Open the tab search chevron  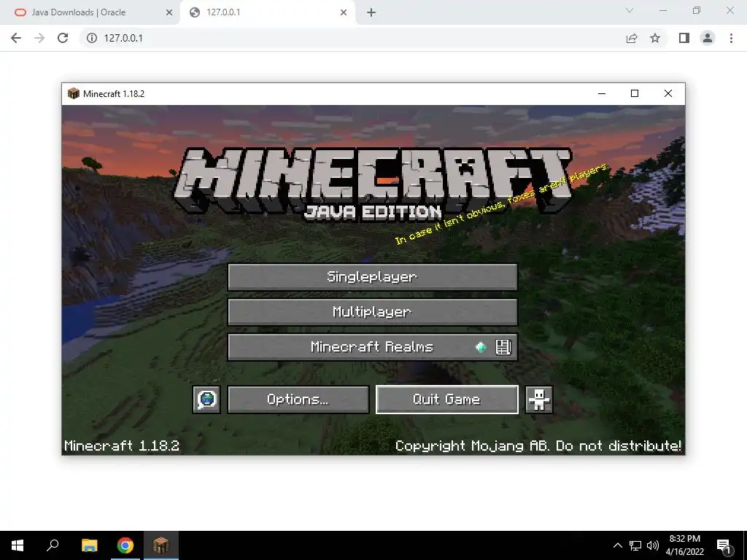pos(630,10)
